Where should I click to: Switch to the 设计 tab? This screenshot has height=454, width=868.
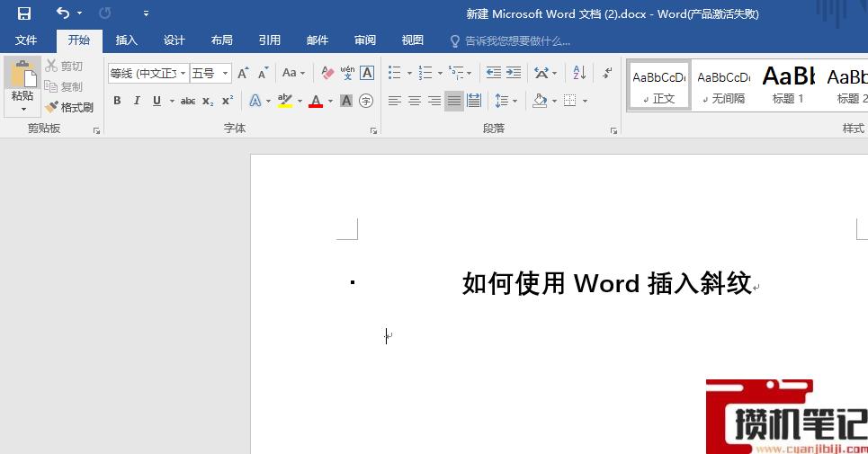pyautogui.click(x=174, y=40)
